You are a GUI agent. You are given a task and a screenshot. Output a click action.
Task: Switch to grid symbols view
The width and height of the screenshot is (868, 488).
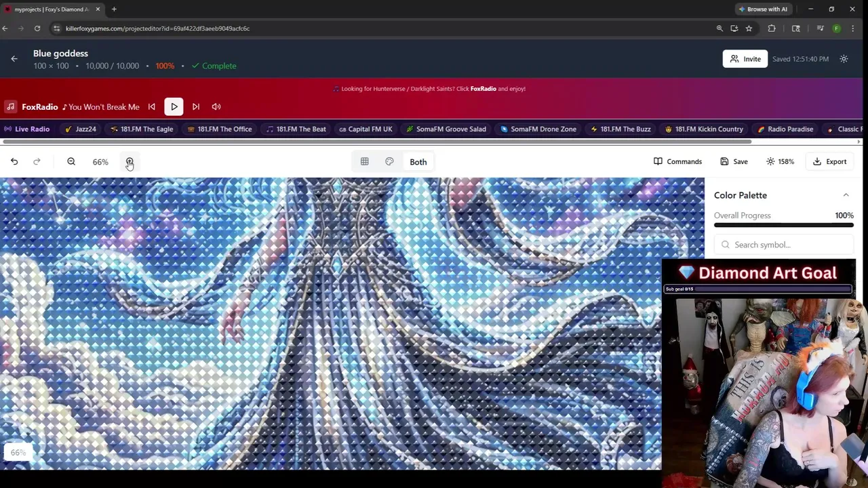[365, 161]
